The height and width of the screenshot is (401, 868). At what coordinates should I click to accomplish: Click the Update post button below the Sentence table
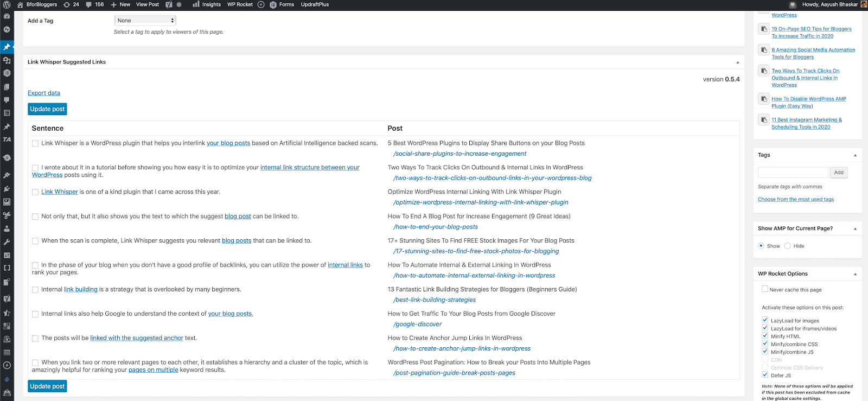point(47,386)
